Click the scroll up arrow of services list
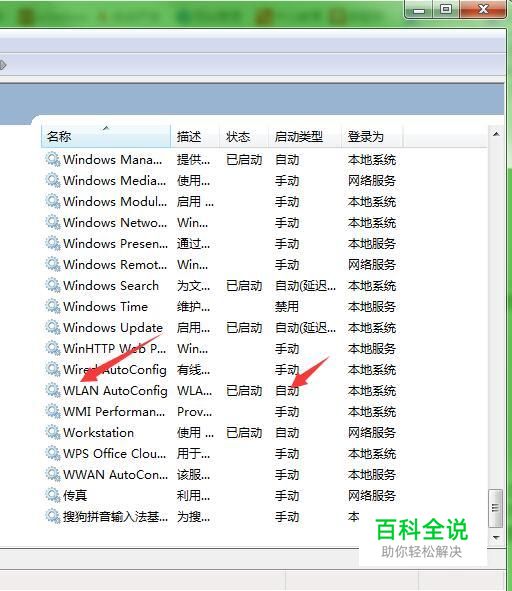Viewport: 512px width, 591px height. pos(496,134)
